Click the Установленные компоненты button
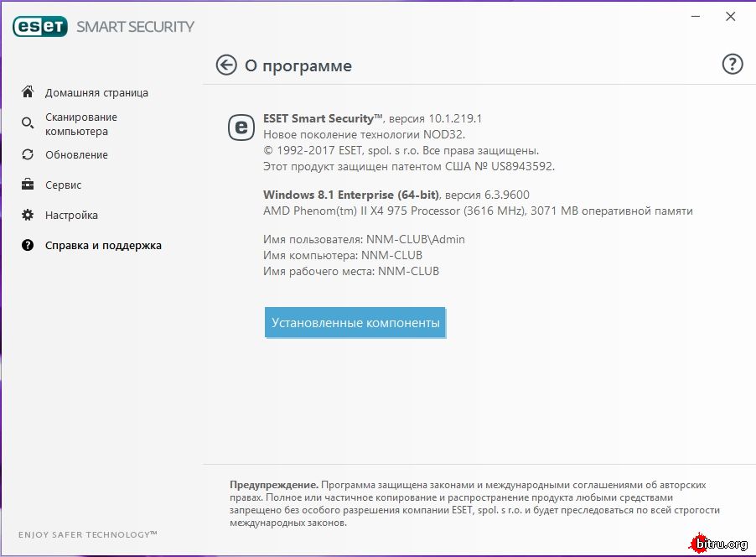Viewport: 756px width, 557px height. click(x=355, y=322)
